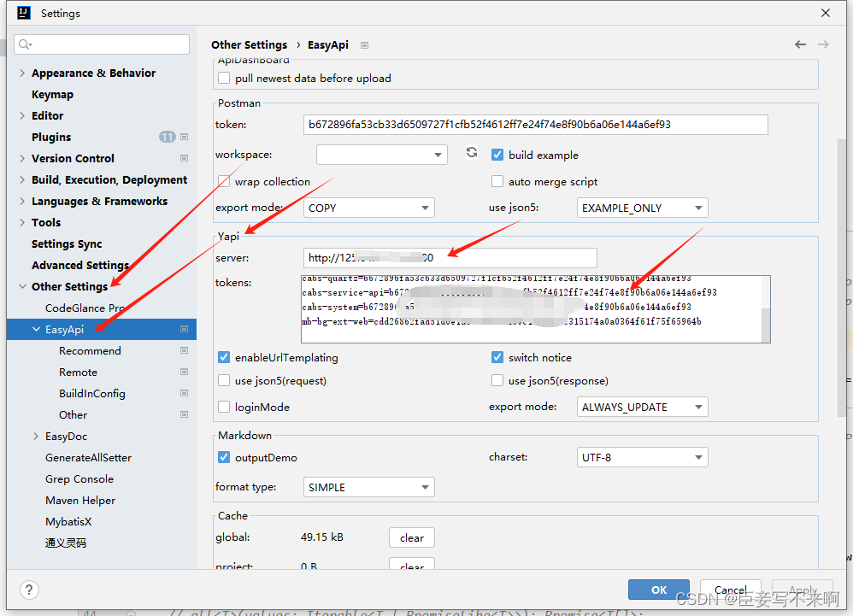Click the refresh workspace icon
The height and width of the screenshot is (616, 853).
pyautogui.click(x=472, y=153)
